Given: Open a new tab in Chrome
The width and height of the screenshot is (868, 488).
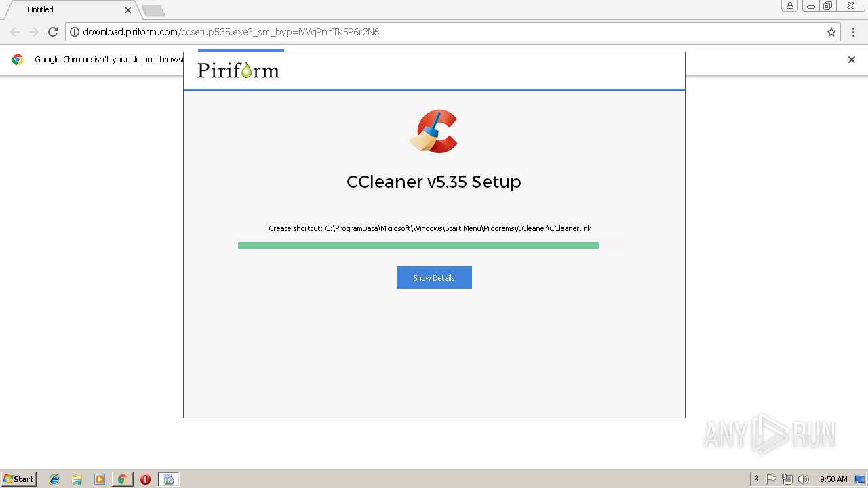Looking at the screenshot, I should point(153,10).
